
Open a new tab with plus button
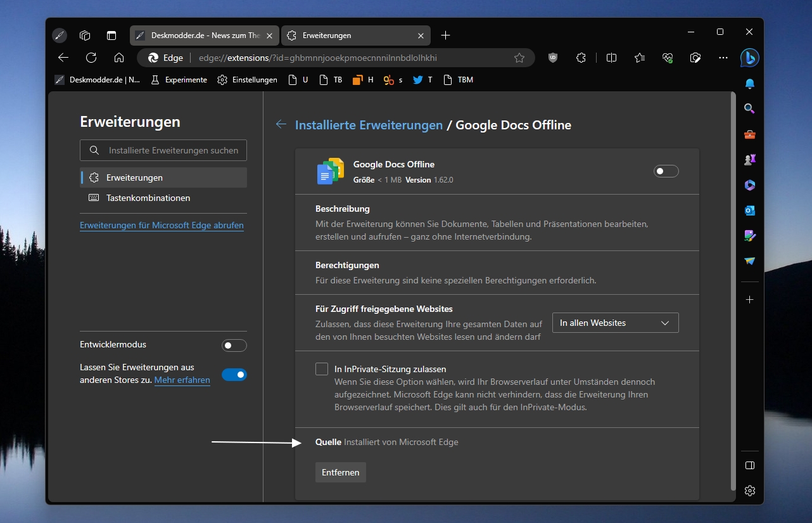click(x=445, y=36)
